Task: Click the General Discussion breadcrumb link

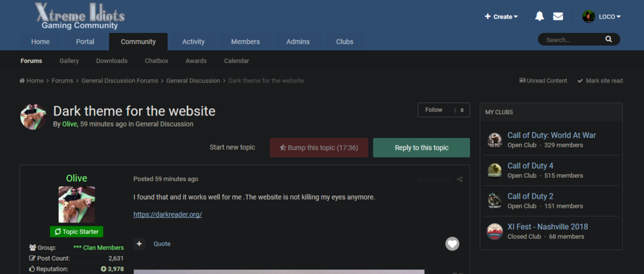Action: tap(193, 81)
